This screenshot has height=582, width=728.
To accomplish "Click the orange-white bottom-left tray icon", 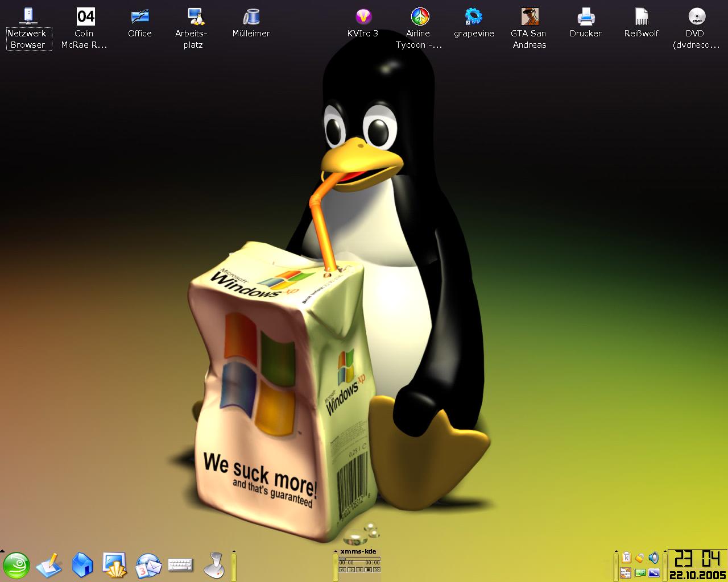I will 626,573.
